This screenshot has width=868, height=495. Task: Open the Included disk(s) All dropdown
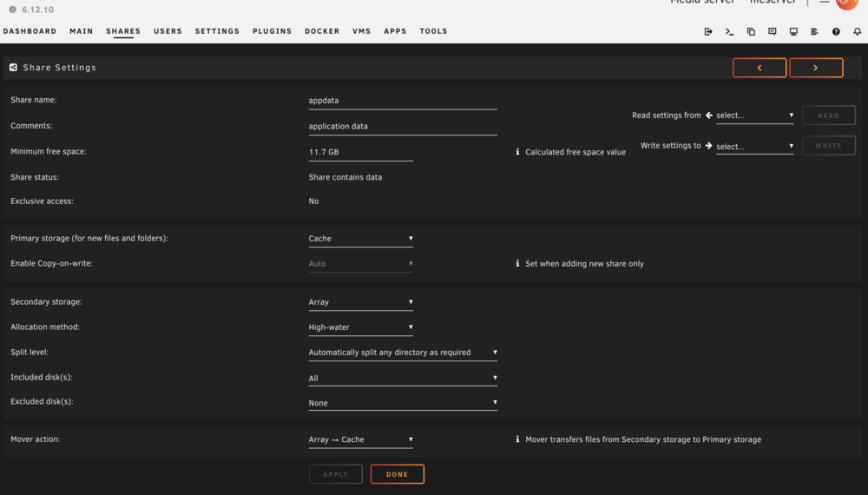pos(403,378)
